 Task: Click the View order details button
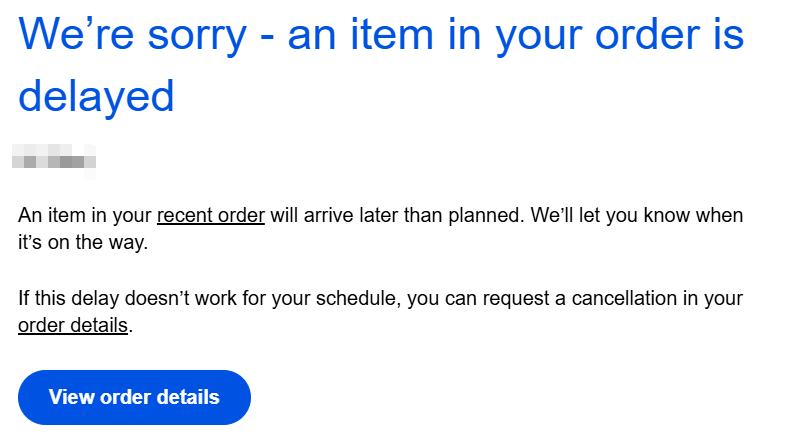tap(134, 397)
